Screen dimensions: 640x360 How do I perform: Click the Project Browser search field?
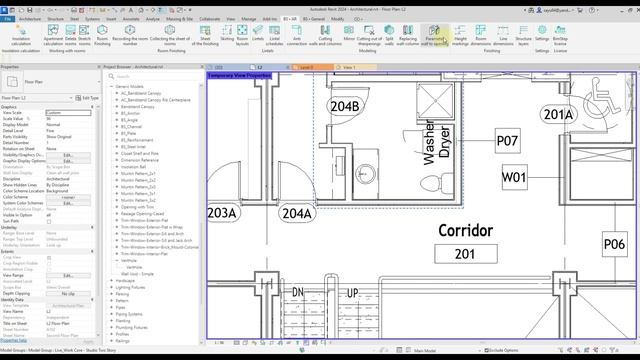pos(155,76)
